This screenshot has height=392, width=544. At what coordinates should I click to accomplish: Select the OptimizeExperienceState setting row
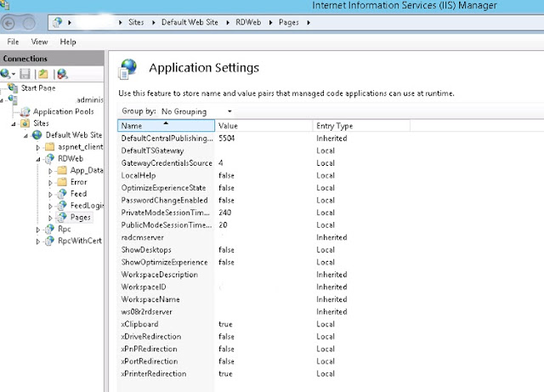[263, 188]
